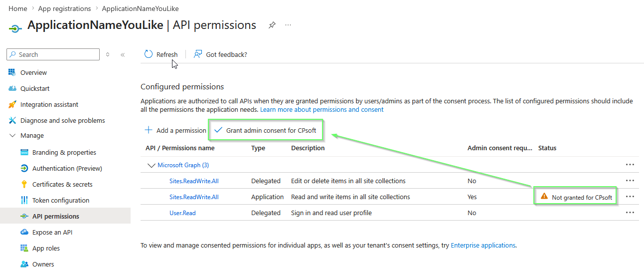Click Grant admin consent for CPsoft
The height and width of the screenshot is (274, 644).
[x=266, y=130]
